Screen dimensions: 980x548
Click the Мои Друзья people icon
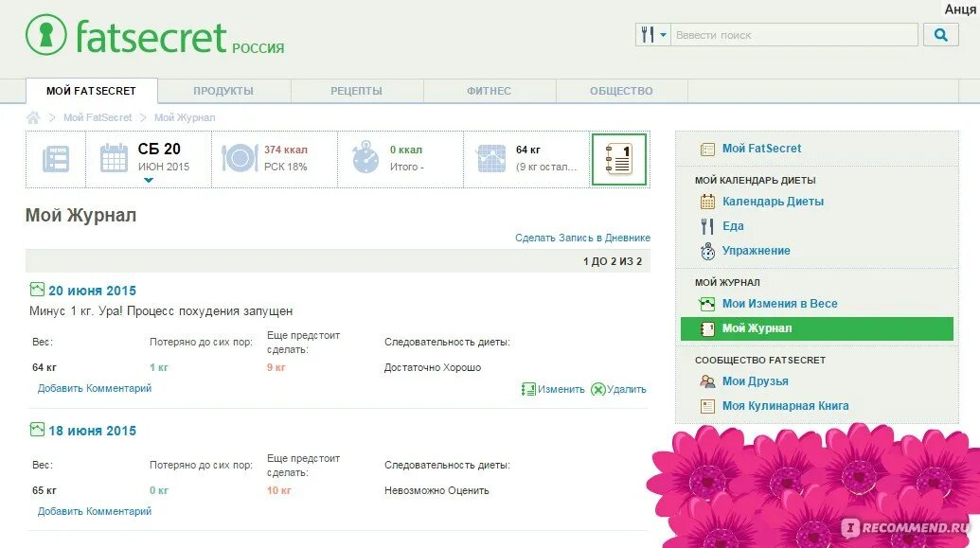707,381
